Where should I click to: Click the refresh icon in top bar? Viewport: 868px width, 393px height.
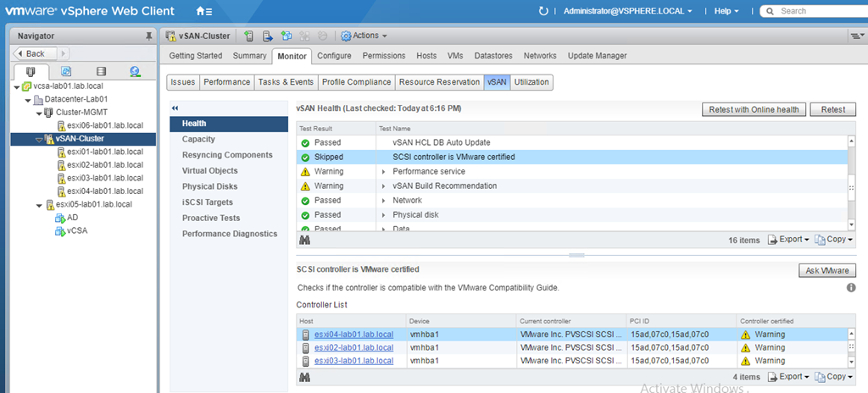point(543,11)
